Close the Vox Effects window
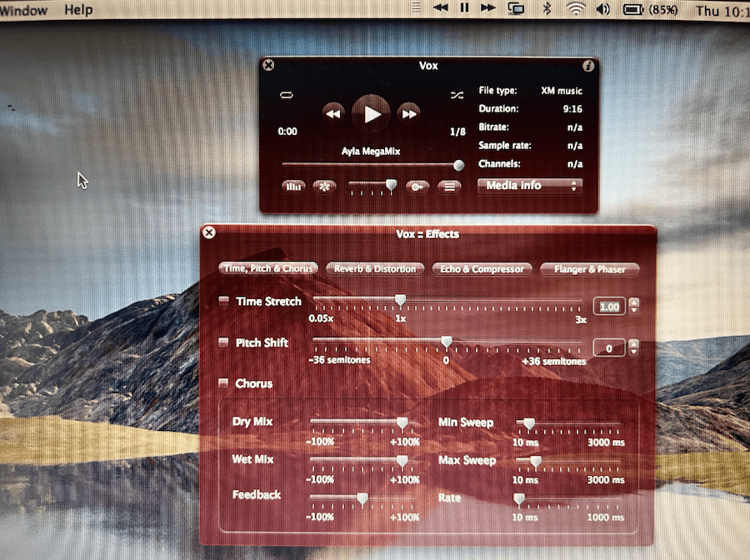Image resolution: width=750 pixels, height=560 pixels. click(x=209, y=232)
